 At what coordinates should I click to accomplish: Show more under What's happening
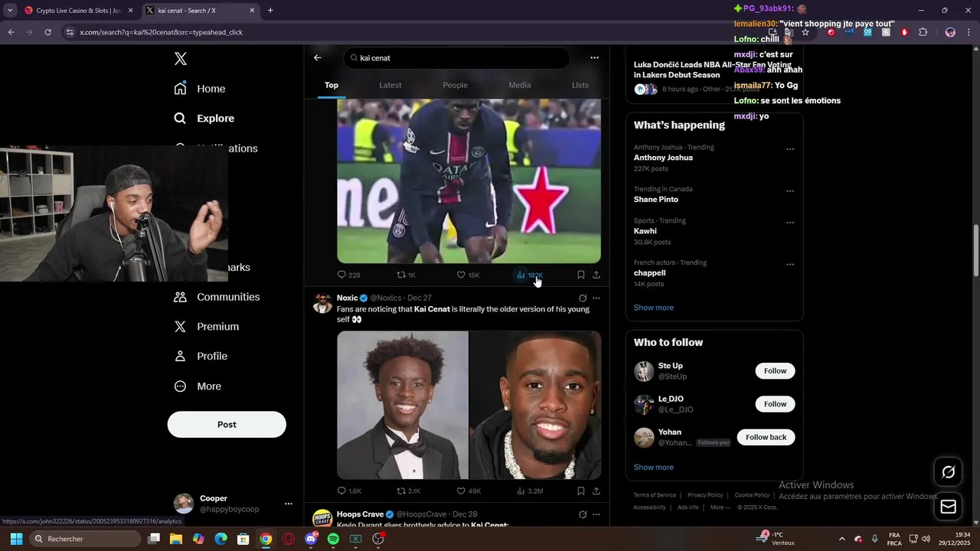point(654,308)
